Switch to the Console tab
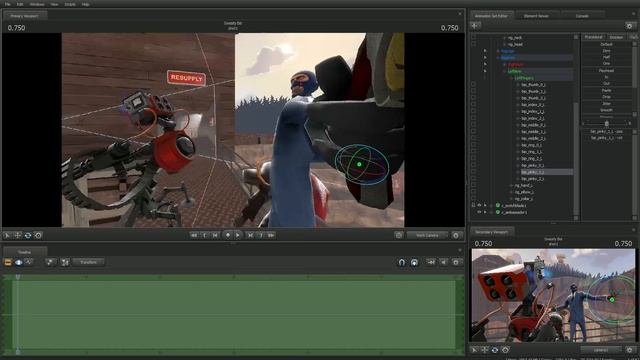The height and width of the screenshot is (360, 640). point(582,16)
